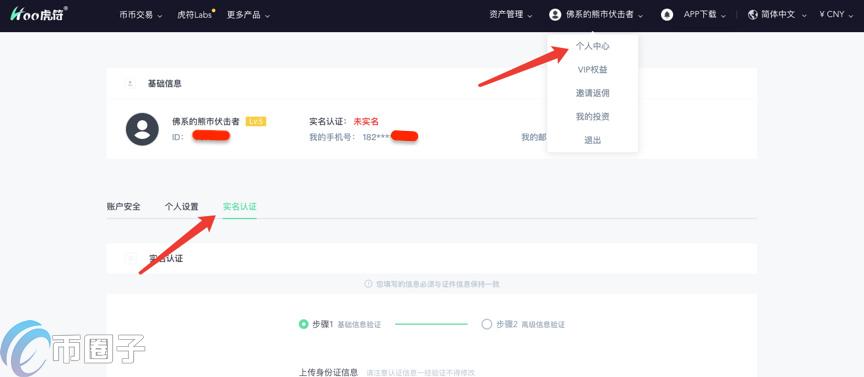This screenshot has height=377, width=864.
Task: Click the globe language icon
Action: 753,15
